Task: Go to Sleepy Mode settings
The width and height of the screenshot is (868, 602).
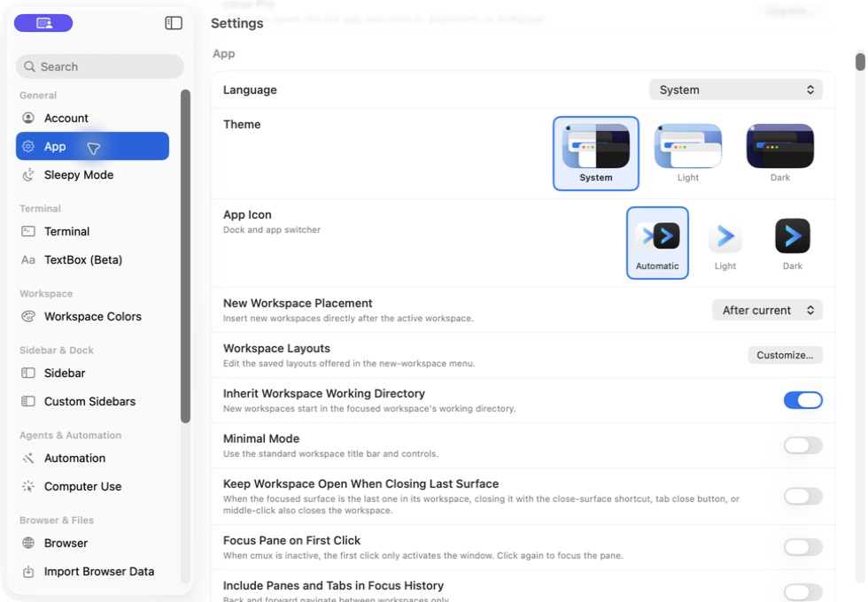Action: coord(92,175)
